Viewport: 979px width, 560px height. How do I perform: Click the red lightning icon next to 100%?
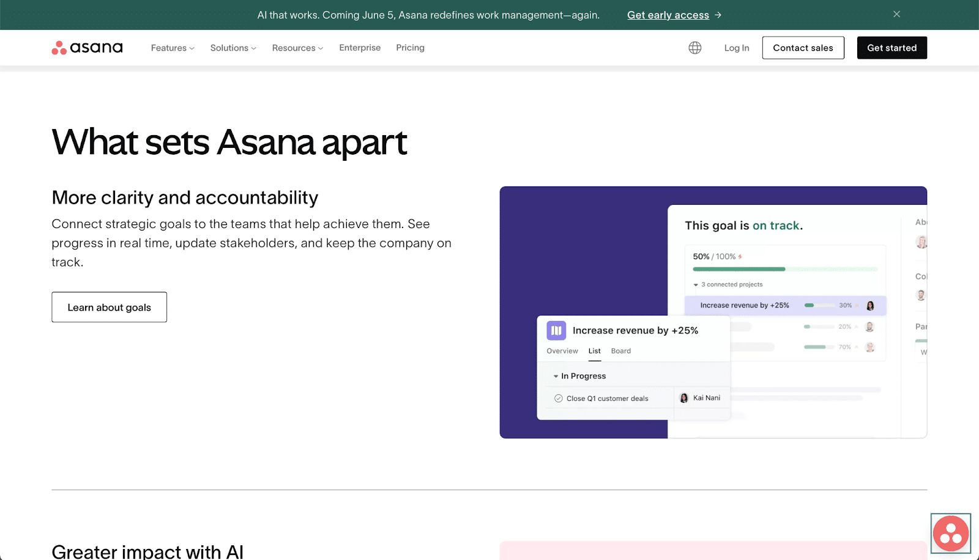click(x=740, y=257)
